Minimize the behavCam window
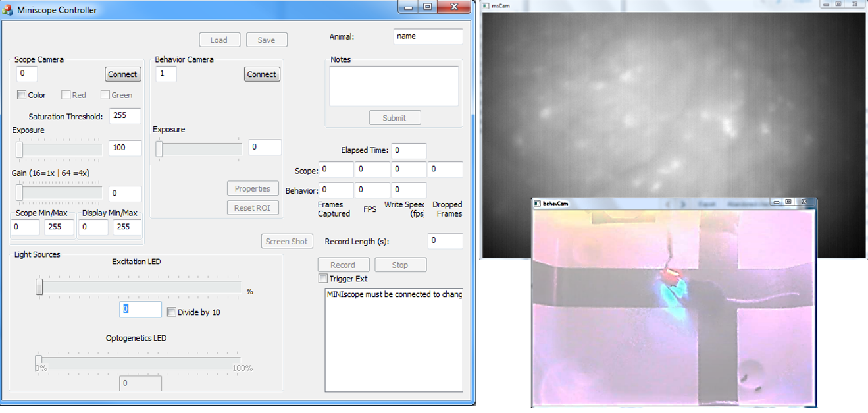Screen dimensions: 868x413 (x=777, y=202)
